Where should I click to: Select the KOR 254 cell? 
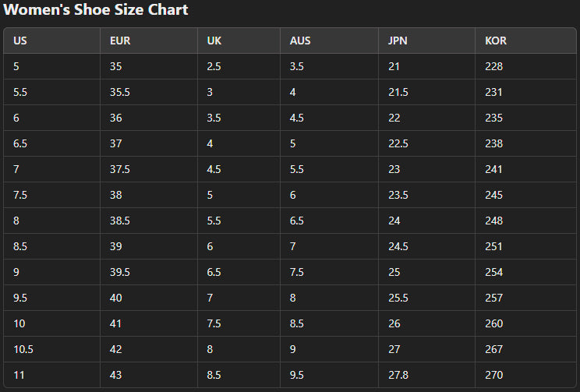tap(493, 272)
